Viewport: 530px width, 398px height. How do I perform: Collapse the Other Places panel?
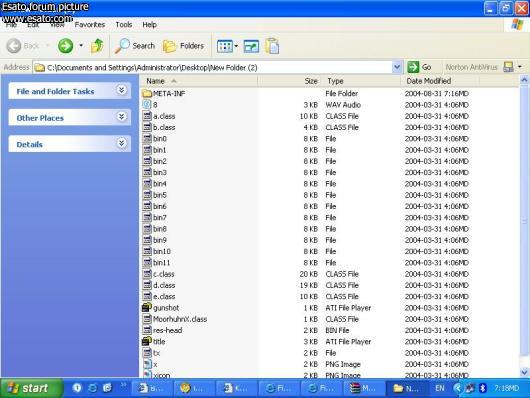pyautogui.click(x=122, y=117)
